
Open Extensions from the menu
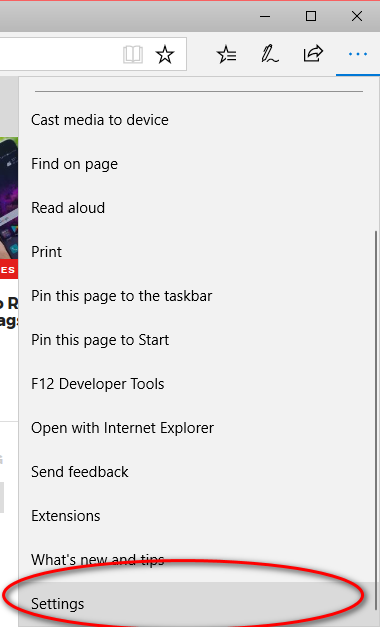198,516
